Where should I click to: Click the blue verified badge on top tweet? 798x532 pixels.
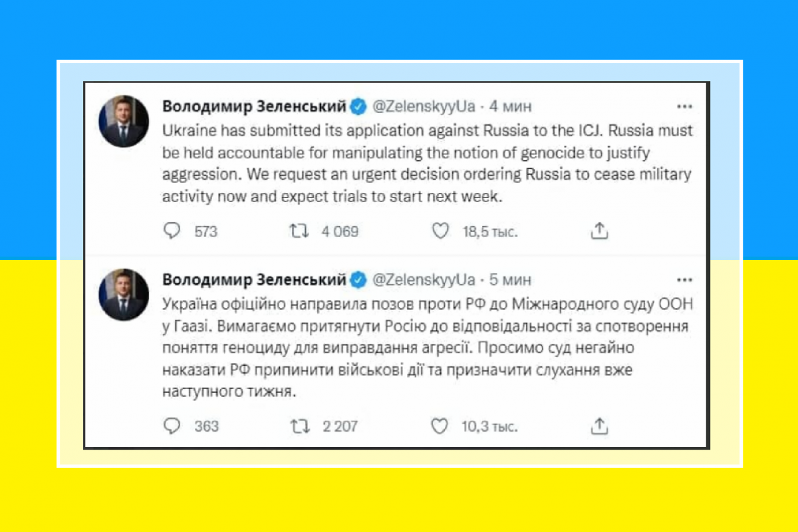click(x=358, y=105)
